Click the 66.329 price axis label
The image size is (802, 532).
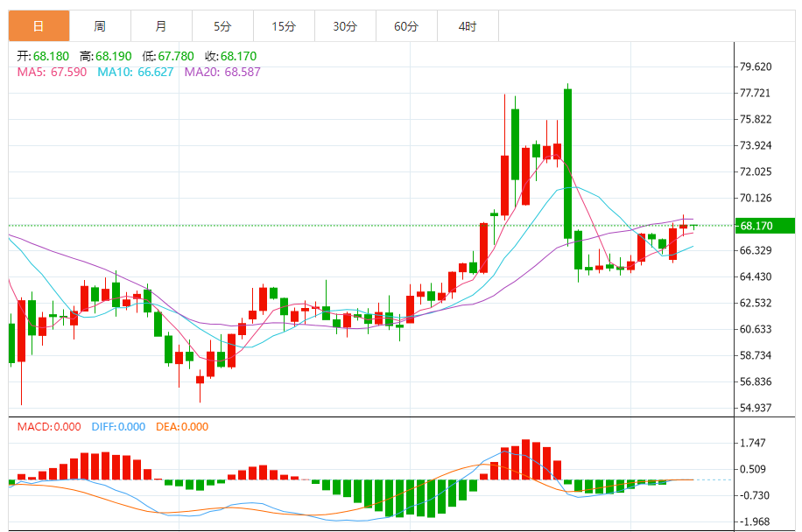click(x=756, y=250)
